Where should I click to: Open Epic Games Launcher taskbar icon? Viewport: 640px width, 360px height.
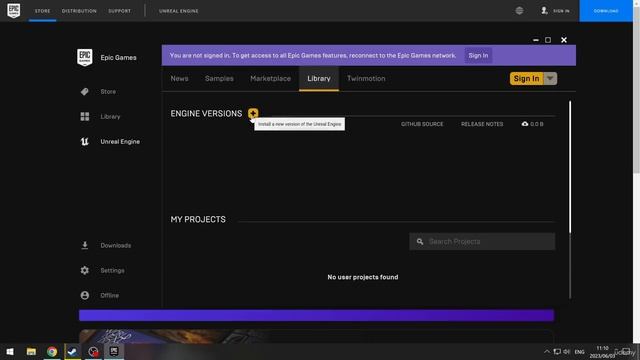(x=114, y=351)
